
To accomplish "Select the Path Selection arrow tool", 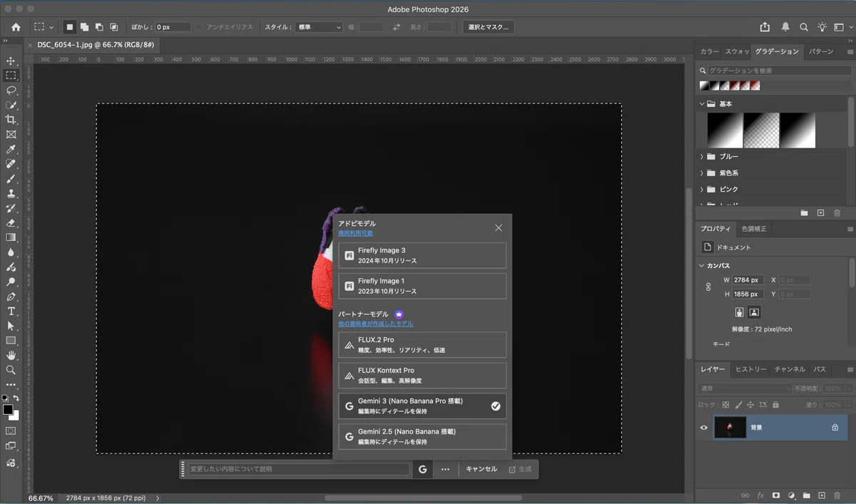I will click(x=11, y=326).
